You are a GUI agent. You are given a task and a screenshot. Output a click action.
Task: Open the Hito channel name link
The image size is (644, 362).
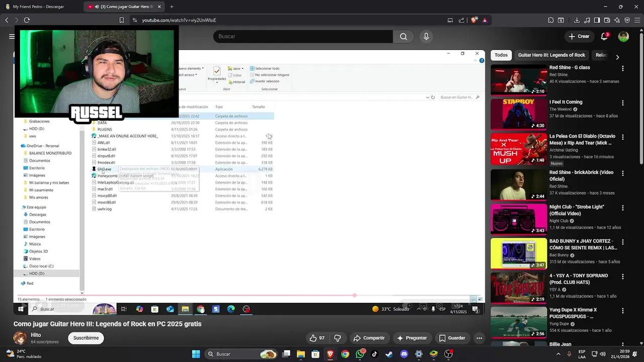click(x=36, y=335)
